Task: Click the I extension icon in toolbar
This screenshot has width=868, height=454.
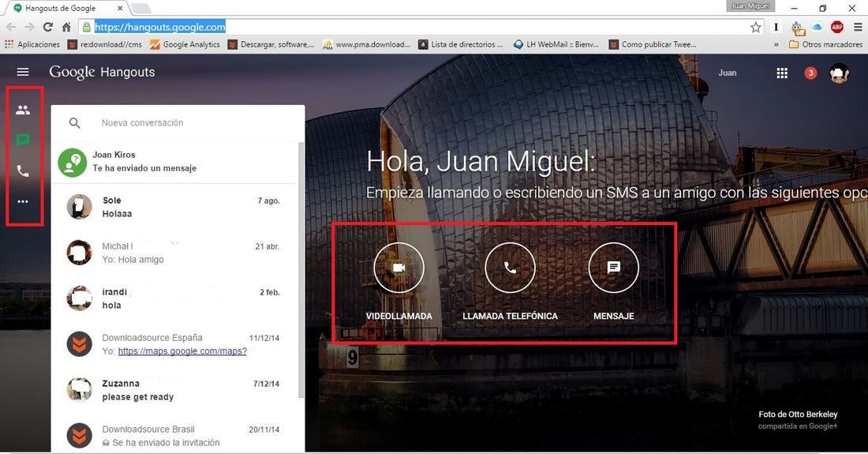Action: click(776, 27)
